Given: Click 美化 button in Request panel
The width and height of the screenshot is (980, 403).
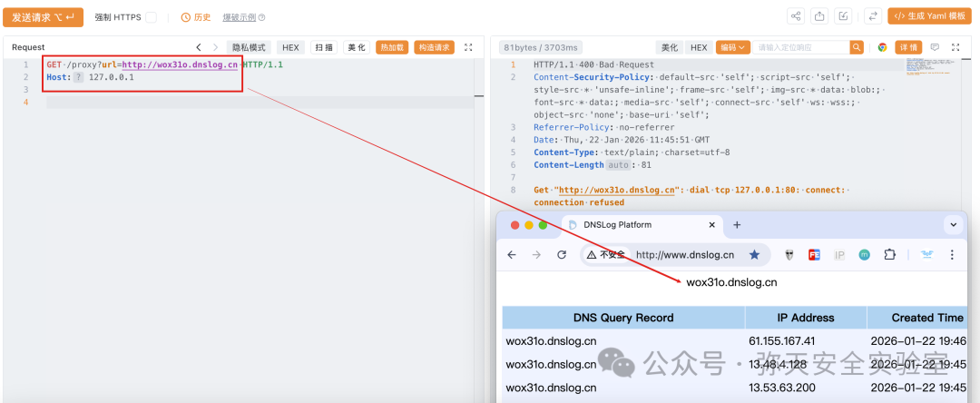Looking at the screenshot, I should 357,47.
